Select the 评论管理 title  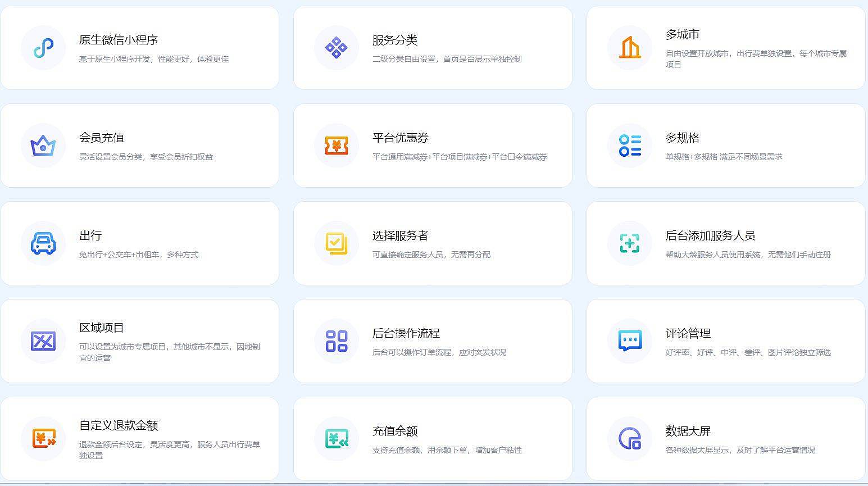click(x=688, y=333)
